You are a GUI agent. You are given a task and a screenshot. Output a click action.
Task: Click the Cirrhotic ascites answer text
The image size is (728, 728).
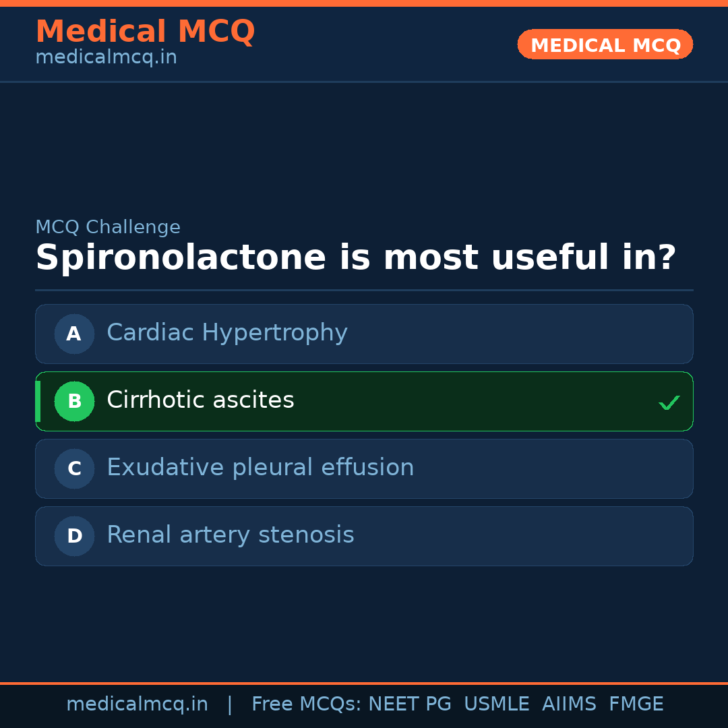click(x=200, y=400)
